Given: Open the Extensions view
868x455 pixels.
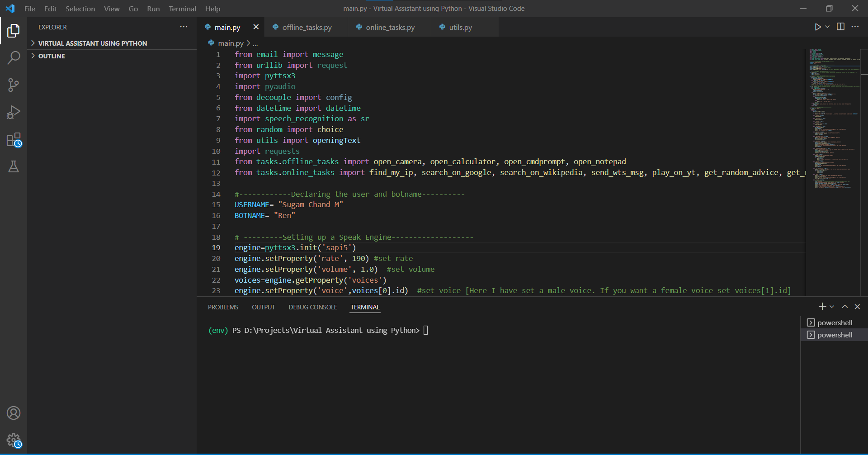Looking at the screenshot, I should pos(14,140).
